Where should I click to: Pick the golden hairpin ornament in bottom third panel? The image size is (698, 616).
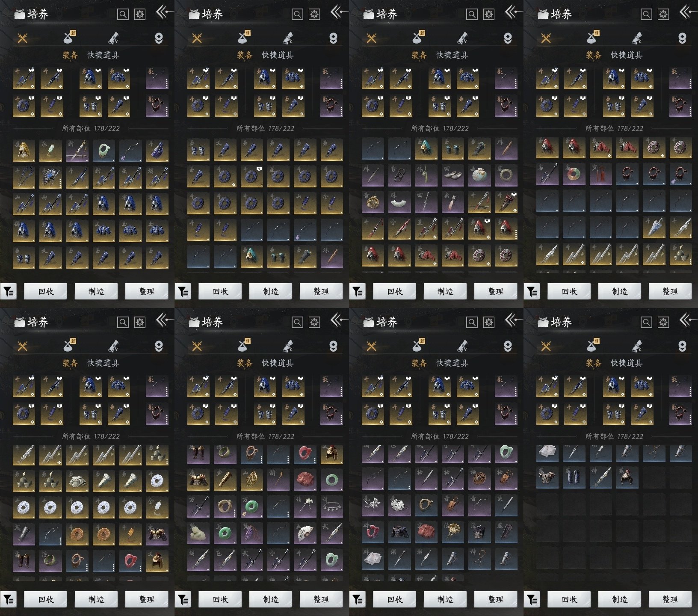coord(453,532)
